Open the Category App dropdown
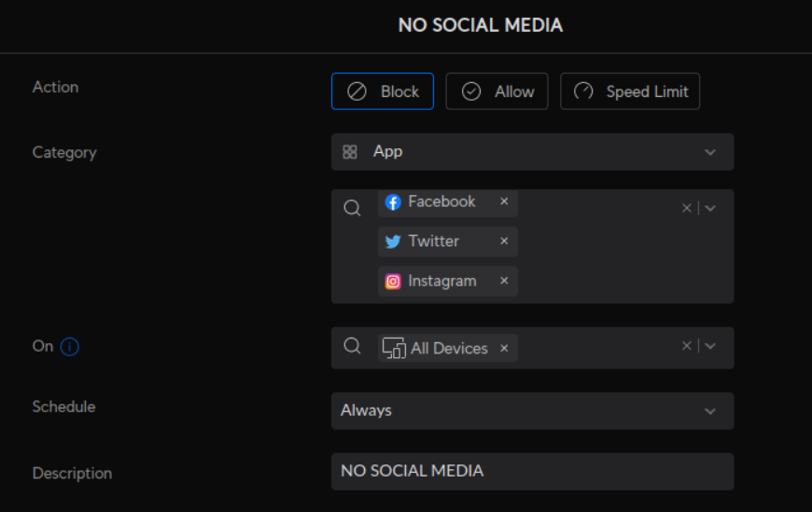 [x=532, y=152]
